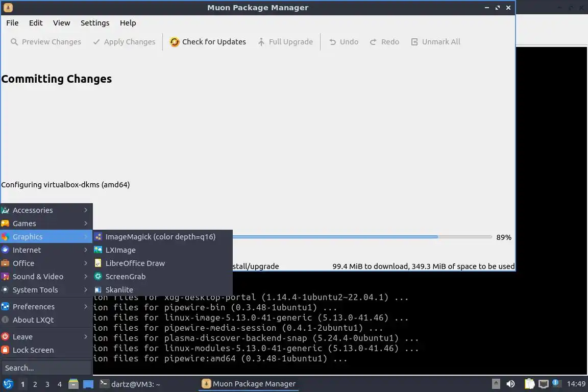Select Lock Screen from menu

[x=46, y=350]
